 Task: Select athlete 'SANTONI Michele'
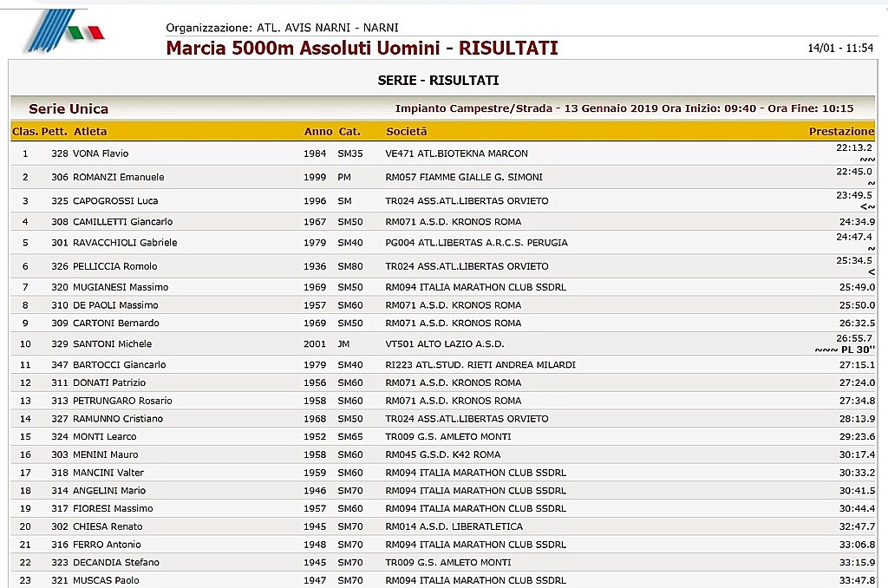pos(112,344)
